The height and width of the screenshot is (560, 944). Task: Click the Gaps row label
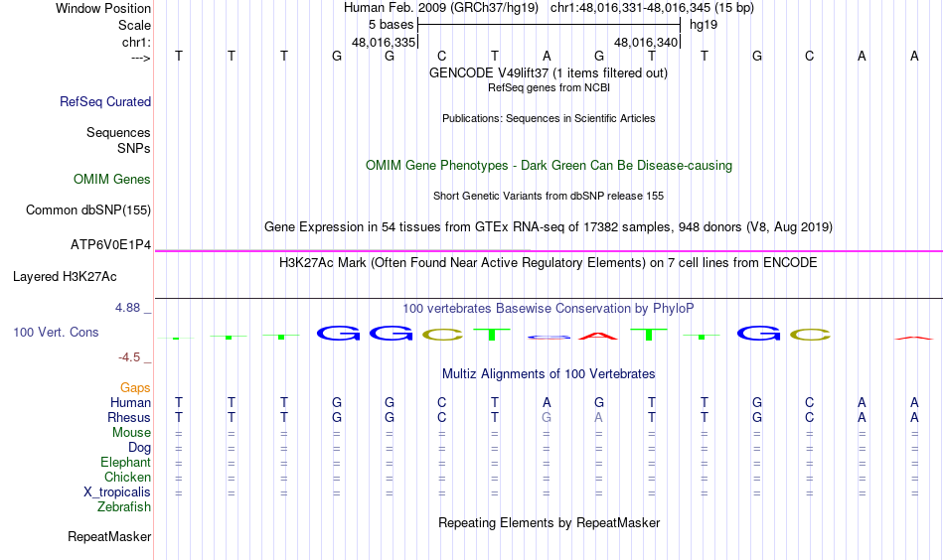135,387
